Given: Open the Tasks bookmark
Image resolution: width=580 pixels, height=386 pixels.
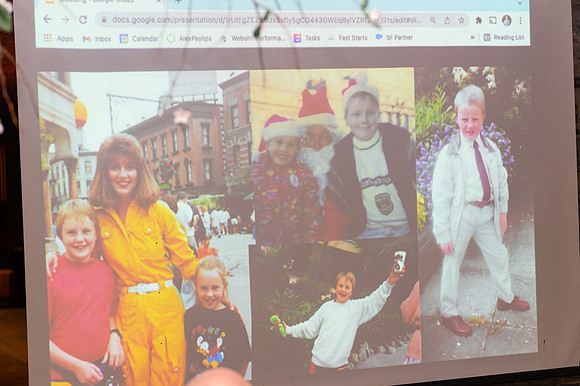Looking at the screenshot, I should (x=307, y=38).
